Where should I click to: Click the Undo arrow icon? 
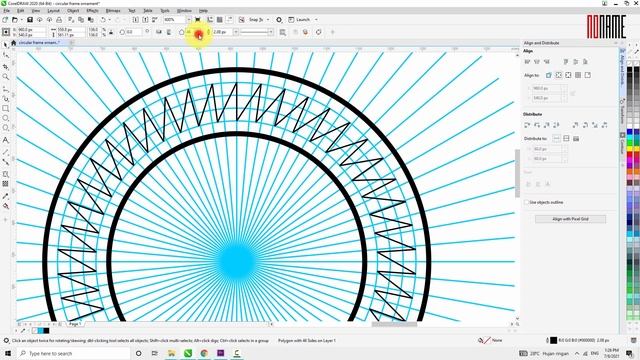coord(103,20)
